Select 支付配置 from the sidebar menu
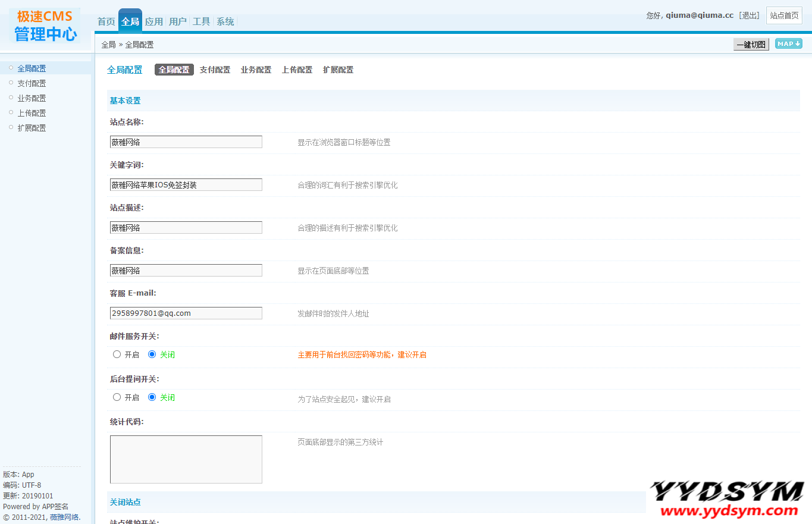This screenshot has height=524, width=812. click(x=32, y=83)
